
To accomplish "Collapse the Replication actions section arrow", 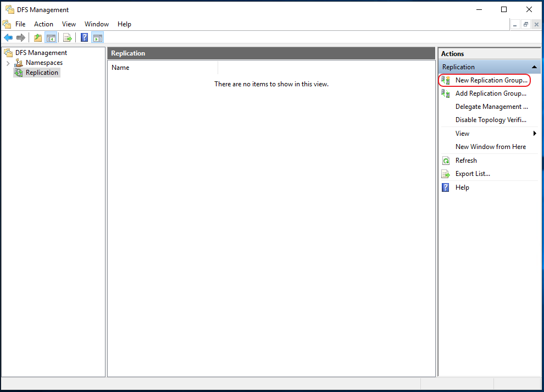I will click(534, 67).
